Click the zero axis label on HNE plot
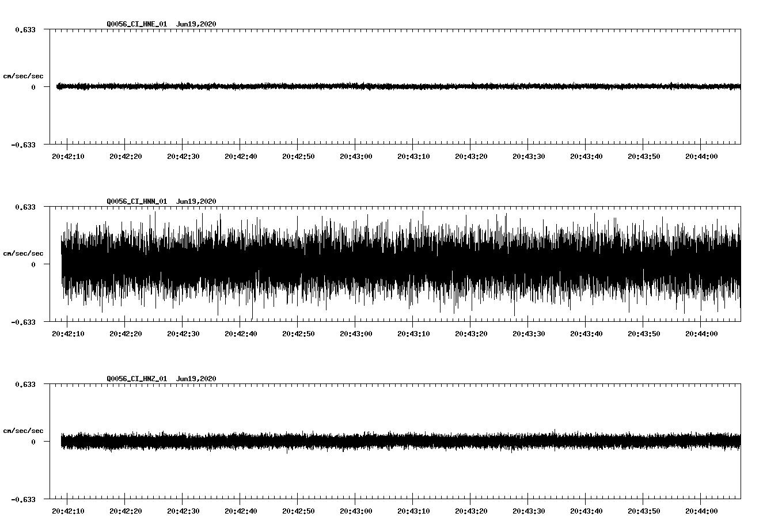 [x=33, y=88]
